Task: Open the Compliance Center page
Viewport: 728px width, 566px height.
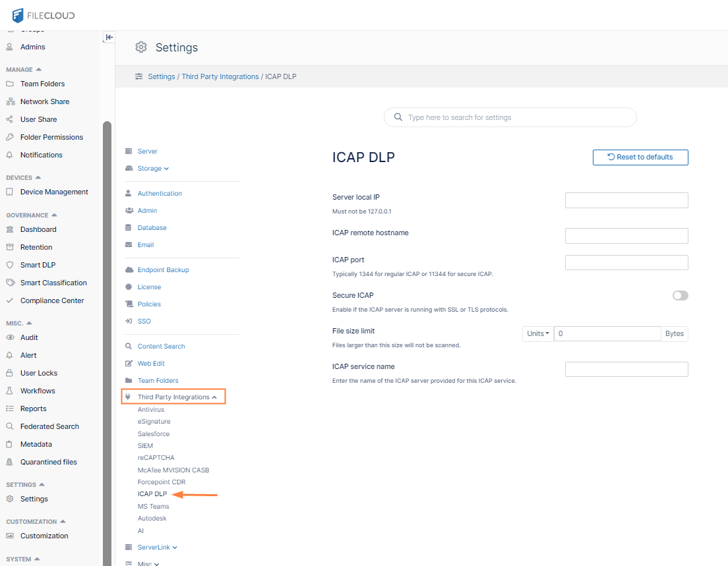Action: (x=52, y=300)
